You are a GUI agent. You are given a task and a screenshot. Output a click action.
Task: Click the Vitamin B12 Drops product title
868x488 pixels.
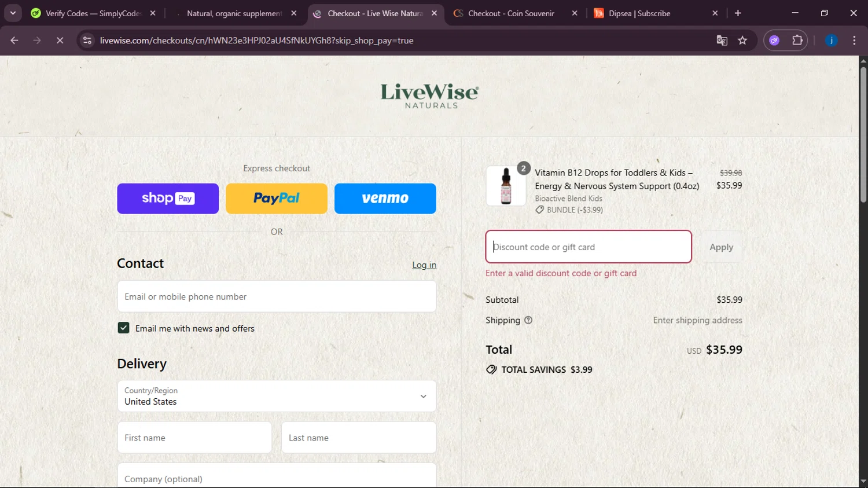(x=617, y=179)
